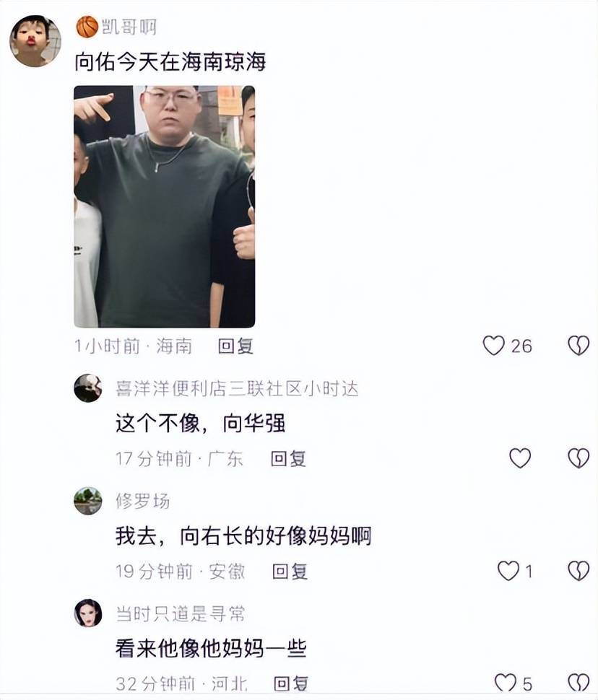The image size is (598, 700).
Task: Open avatar of 修罗场
Action: pyautogui.click(x=88, y=500)
